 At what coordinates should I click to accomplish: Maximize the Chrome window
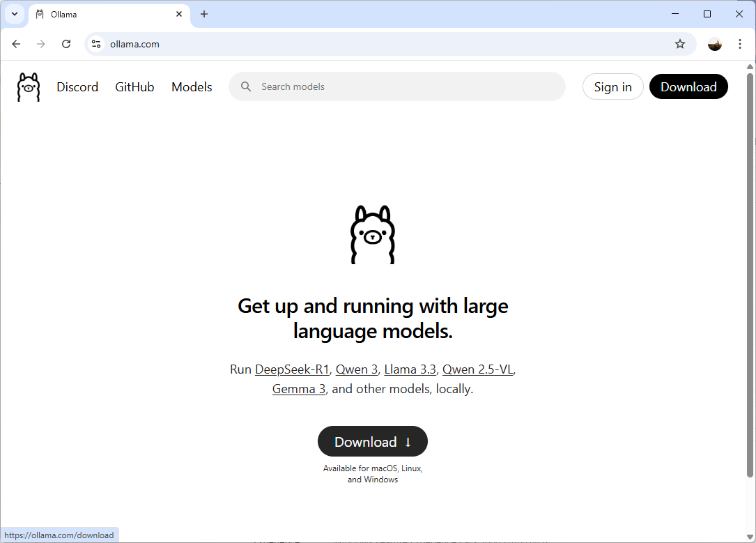click(707, 14)
